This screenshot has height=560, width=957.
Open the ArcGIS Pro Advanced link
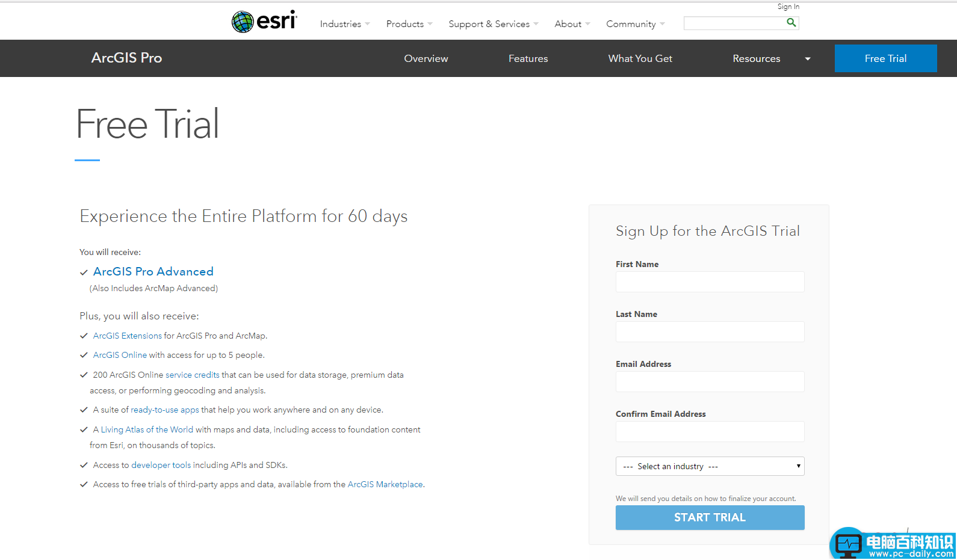[153, 271]
